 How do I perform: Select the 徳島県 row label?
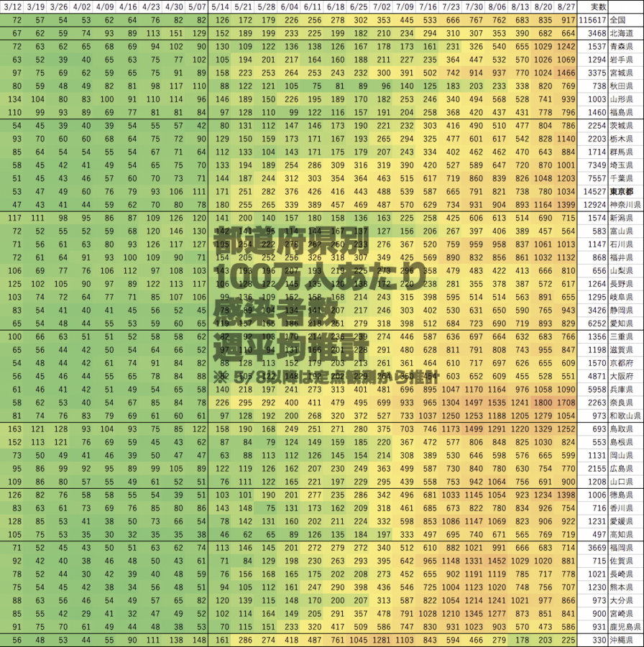tap(621, 495)
